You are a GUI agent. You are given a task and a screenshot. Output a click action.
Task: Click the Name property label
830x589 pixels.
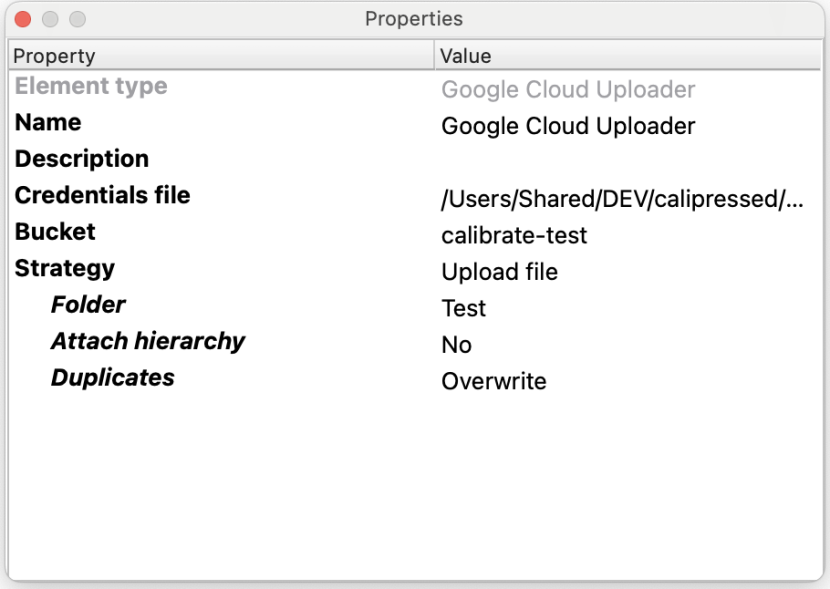48,122
